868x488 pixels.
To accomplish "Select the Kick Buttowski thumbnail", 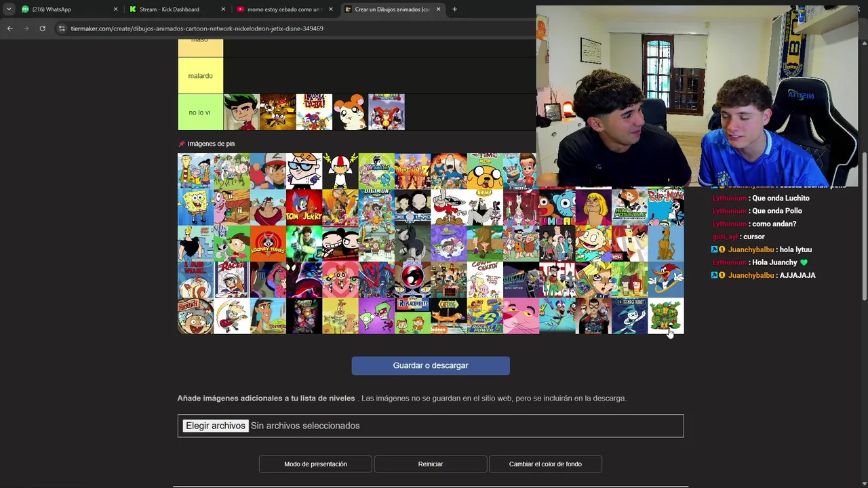I will [340, 171].
